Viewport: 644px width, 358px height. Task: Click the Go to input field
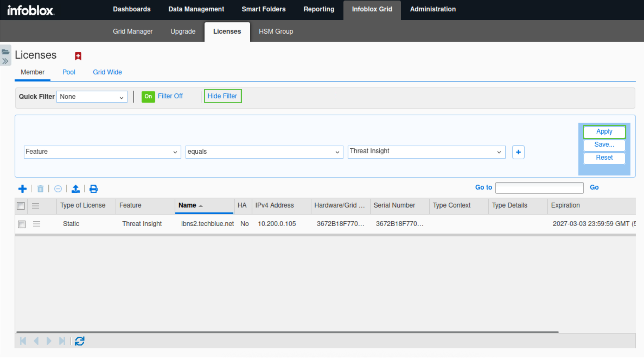coord(539,188)
